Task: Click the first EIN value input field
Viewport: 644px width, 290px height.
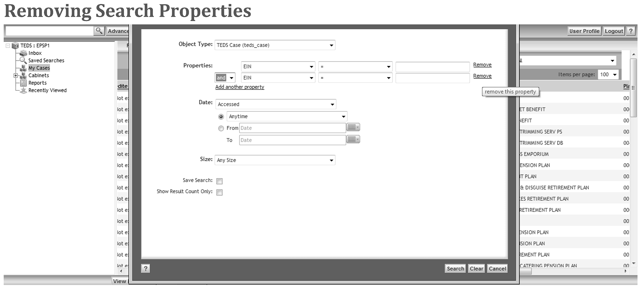Action: (432, 67)
